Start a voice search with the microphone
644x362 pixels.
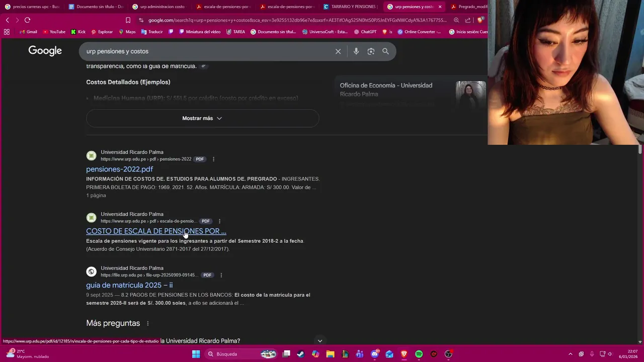pyautogui.click(x=356, y=51)
